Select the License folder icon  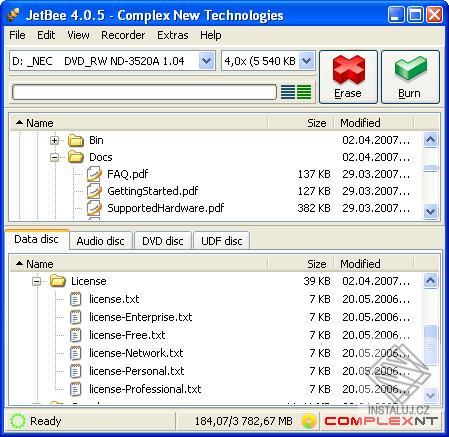(58, 281)
